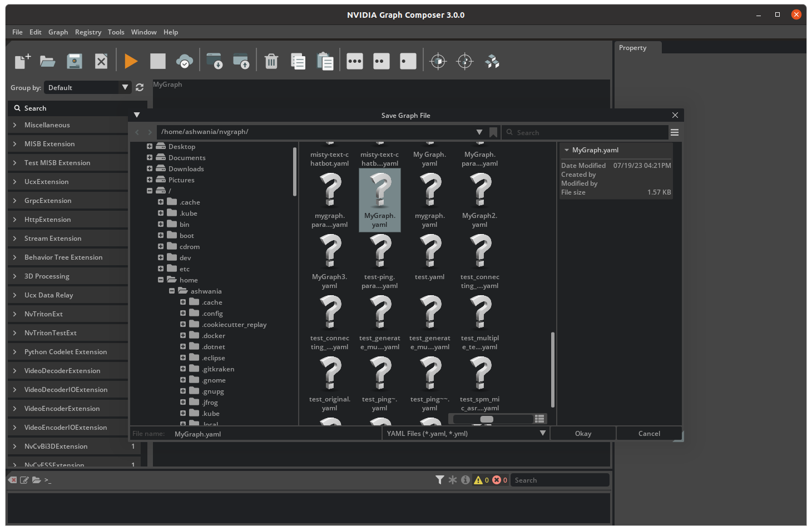The width and height of the screenshot is (812, 531).
Task: Open the save dialog hamburger options menu
Action: tap(675, 132)
